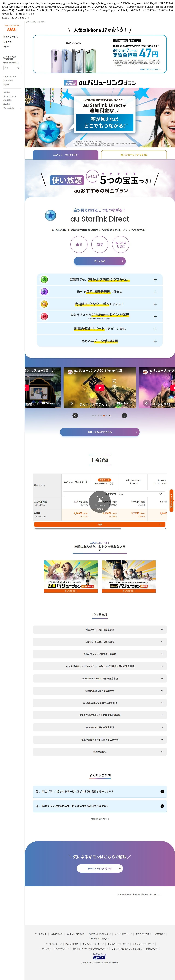Open 他の質問はこちら link
The height and width of the screenshot is (980, 175).
[100, 819]
